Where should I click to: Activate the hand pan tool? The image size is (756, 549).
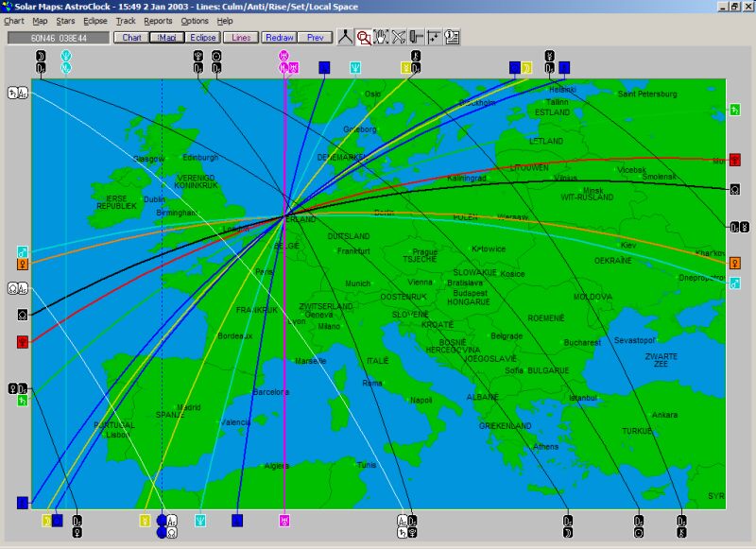381,37
